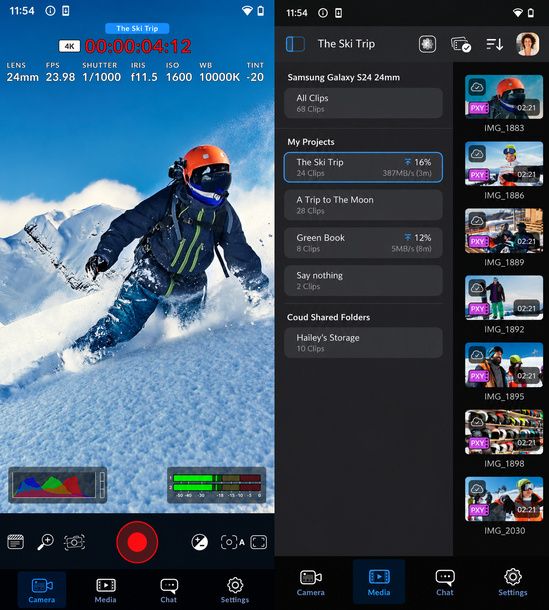Adjust TINT value -20
This screenshot has height=610, width=549.
point(255,77)
